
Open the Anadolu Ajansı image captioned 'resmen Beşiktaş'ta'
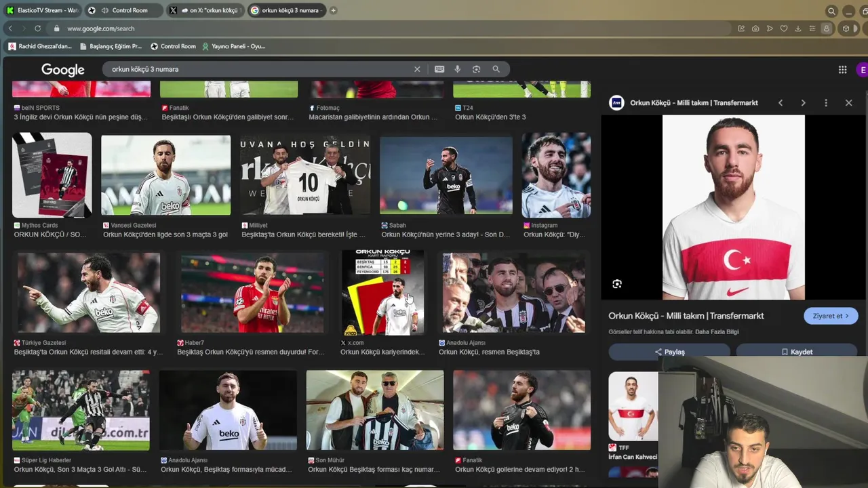[x=513, y=294]
